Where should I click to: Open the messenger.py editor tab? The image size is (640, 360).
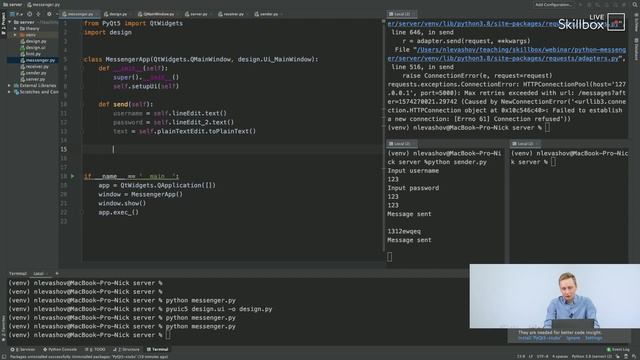80,14
